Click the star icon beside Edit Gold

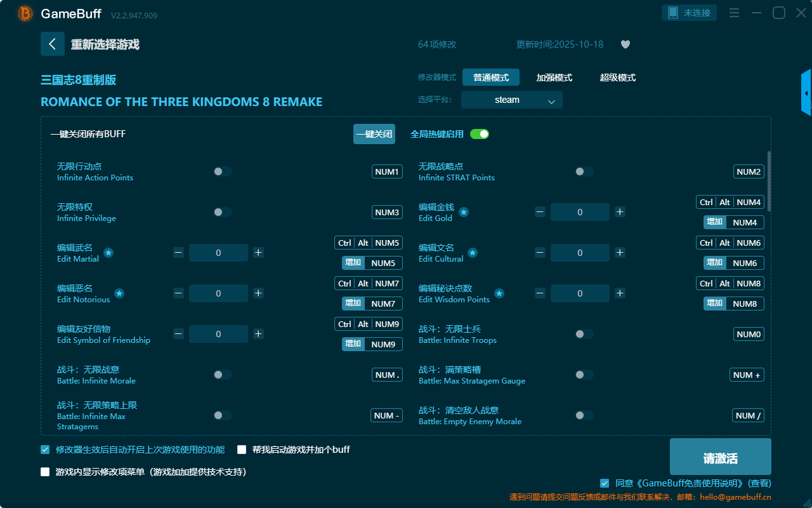coord(464,212)
